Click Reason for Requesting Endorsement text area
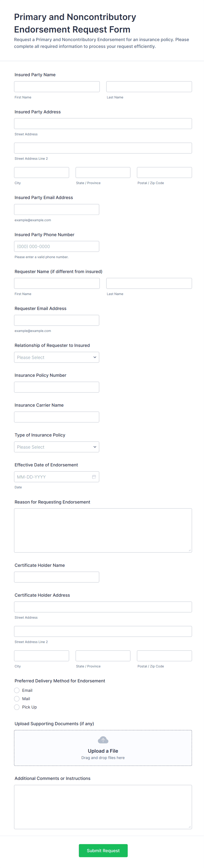 point(103,530)
